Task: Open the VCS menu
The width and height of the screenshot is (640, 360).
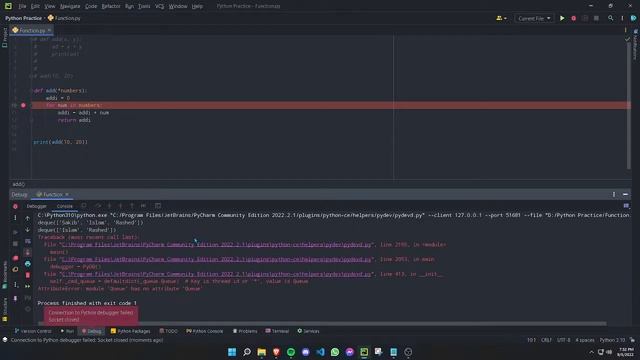Action: (159, 6)
